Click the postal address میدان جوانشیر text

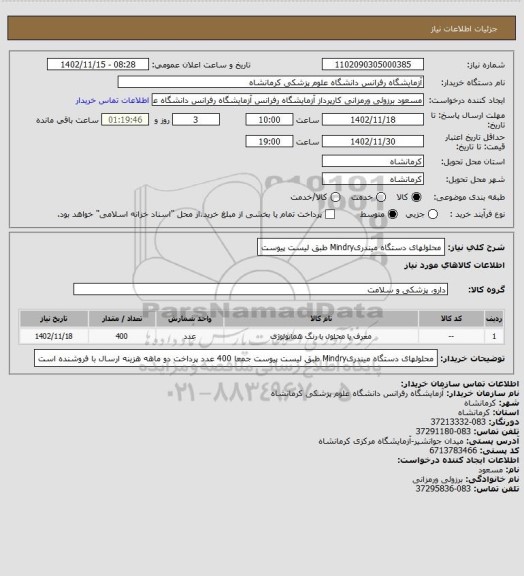[391, 441]
